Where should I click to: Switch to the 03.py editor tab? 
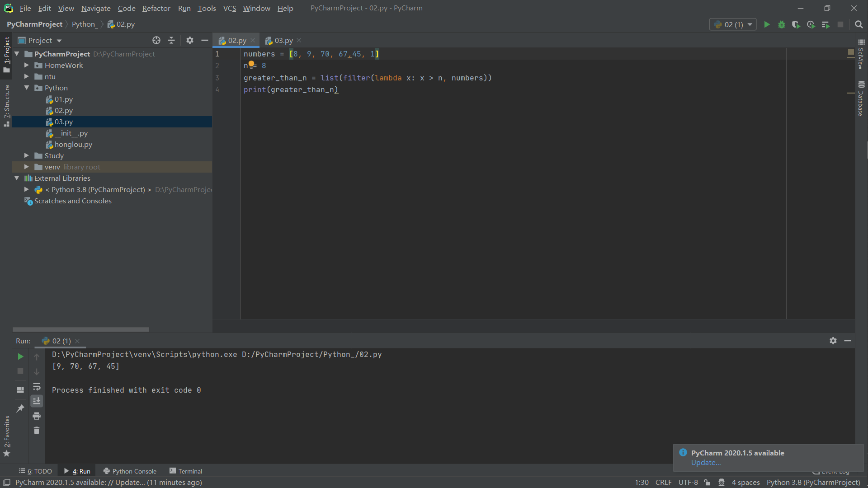(283, 41)
